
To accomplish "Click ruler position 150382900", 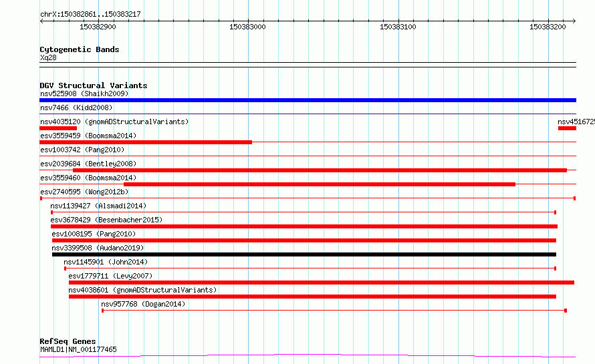I will point(98,27).
